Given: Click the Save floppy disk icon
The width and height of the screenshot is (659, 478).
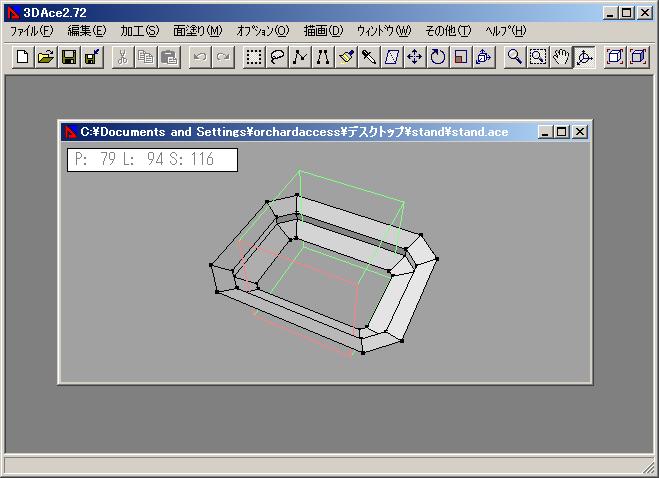Looking at the screenshot, I should coord(69,57).
